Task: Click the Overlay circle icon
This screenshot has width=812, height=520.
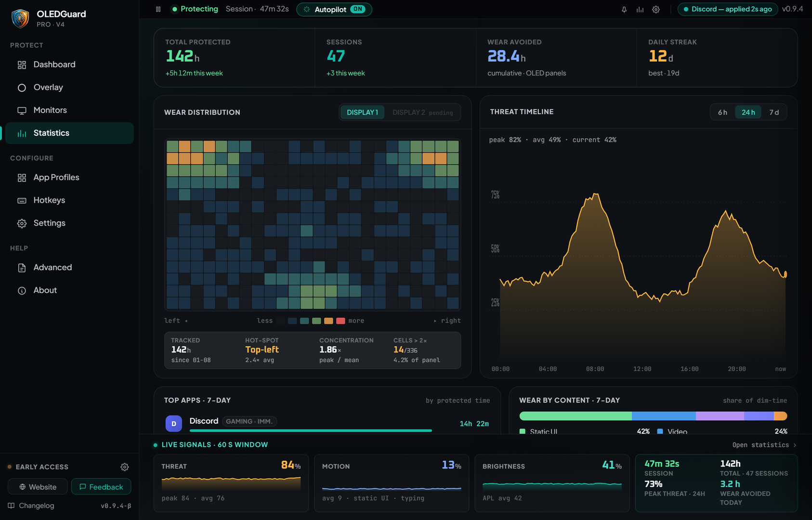Action: (22, 88)
